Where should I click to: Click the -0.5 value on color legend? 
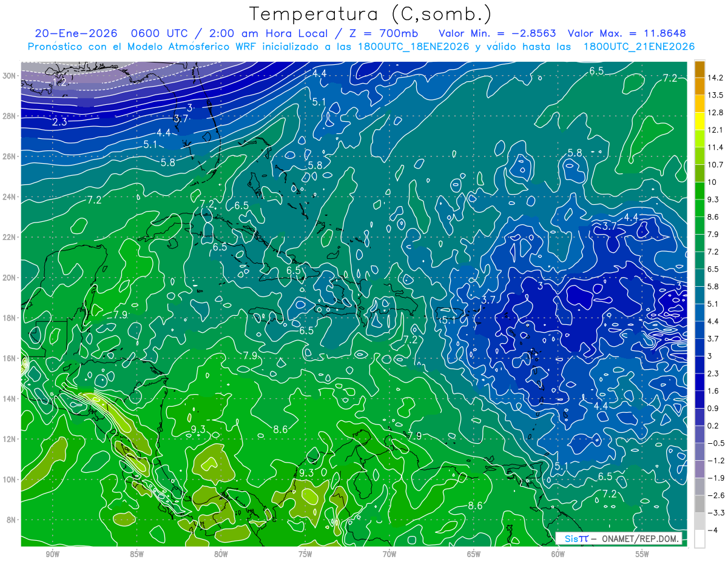716,443
